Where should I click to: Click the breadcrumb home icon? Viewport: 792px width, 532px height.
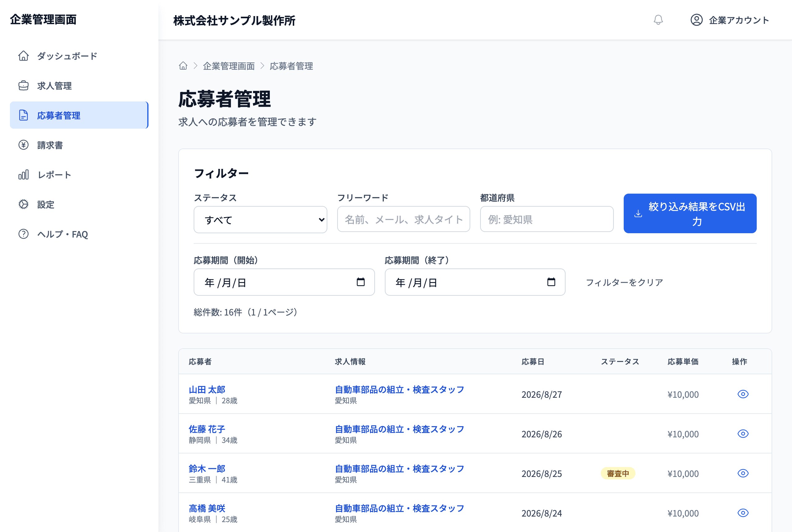183,66
